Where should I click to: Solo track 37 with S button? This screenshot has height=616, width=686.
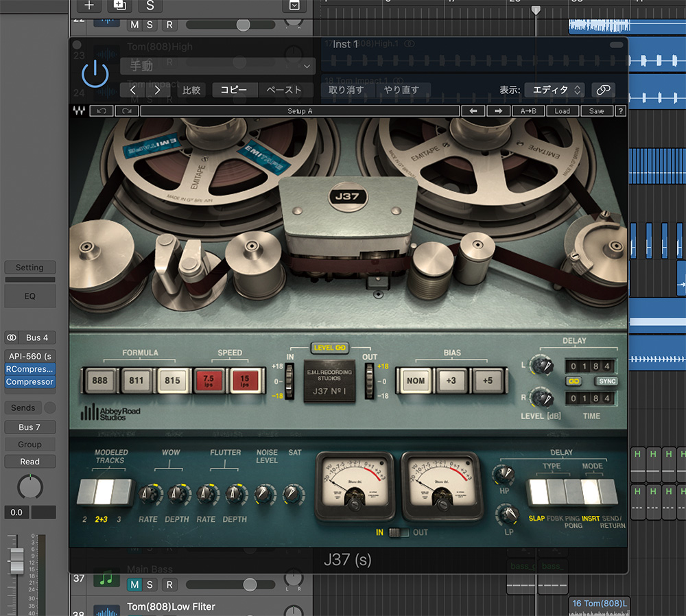[x=150, y=584]
